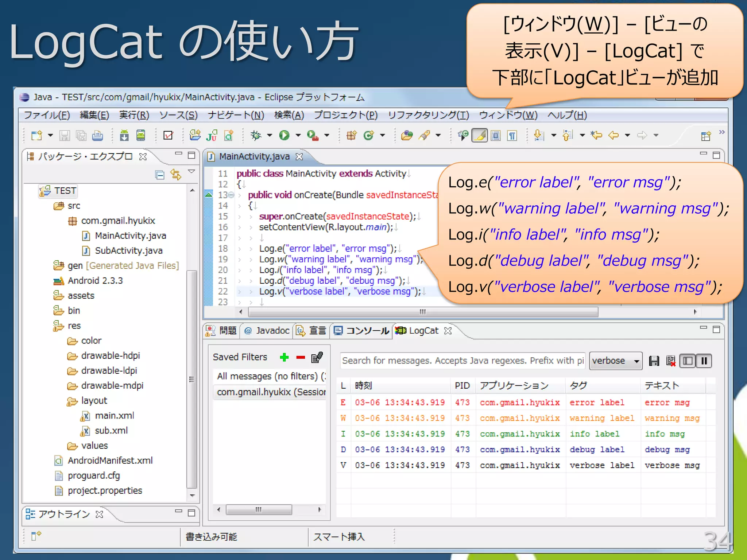Toggle Link with Editor in Package Explorer
747x560 pixels.
coord(176,175)
